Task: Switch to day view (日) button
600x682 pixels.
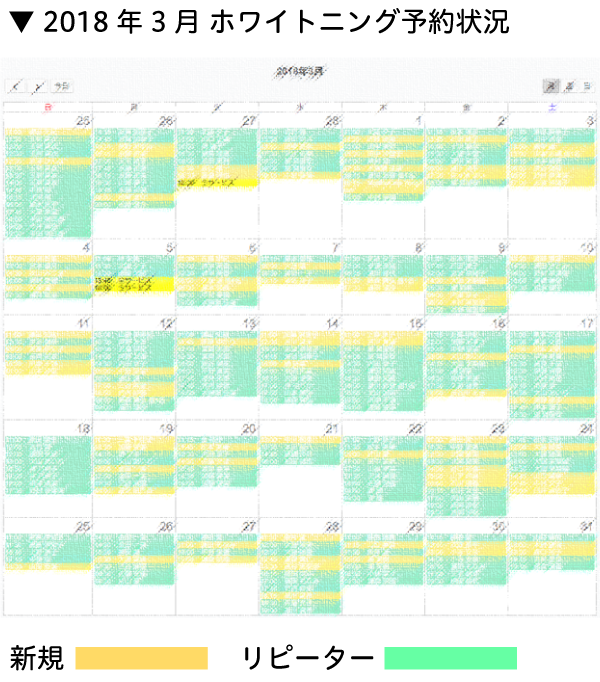Action: click(586, 87)
